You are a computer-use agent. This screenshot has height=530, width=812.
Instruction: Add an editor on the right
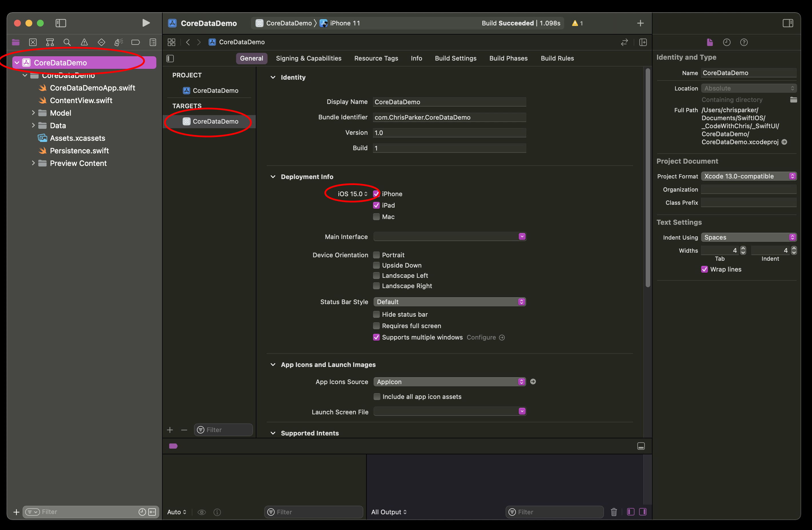coord(643,42)
